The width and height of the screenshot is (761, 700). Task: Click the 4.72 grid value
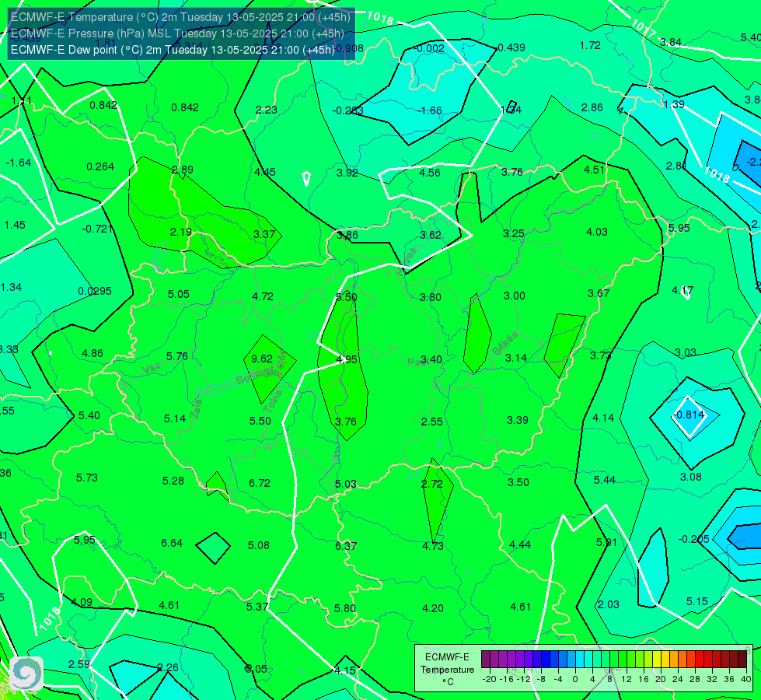[x=263, y=296]
